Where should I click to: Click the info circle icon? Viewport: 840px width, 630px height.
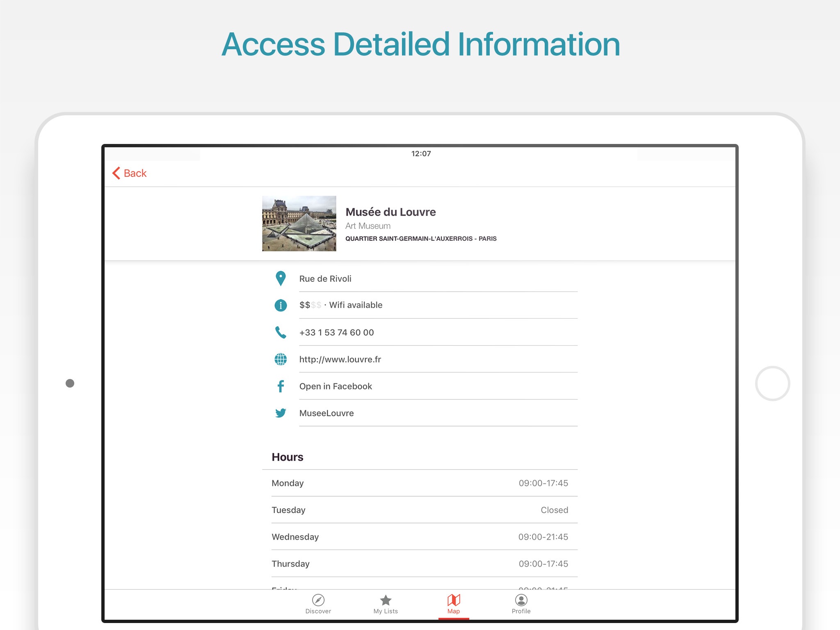click(281, 305)
